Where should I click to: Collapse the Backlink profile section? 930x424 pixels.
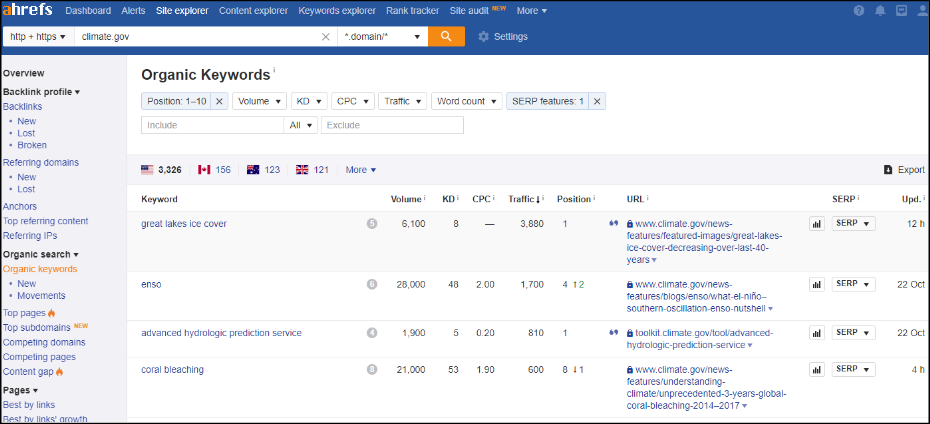pyautogui.click(x=42, y=92)
